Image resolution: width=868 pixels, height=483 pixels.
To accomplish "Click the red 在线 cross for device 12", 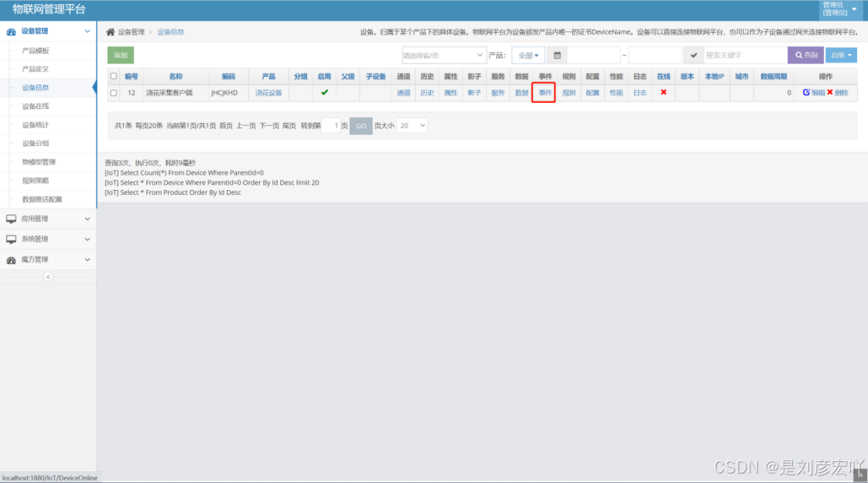I will [x=663, y=93].
